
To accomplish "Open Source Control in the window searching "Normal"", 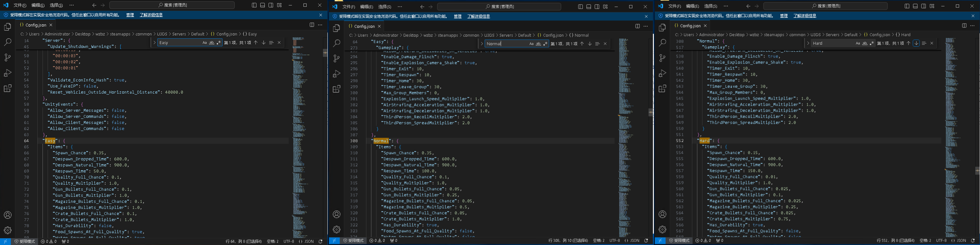I will pos(336,58).
